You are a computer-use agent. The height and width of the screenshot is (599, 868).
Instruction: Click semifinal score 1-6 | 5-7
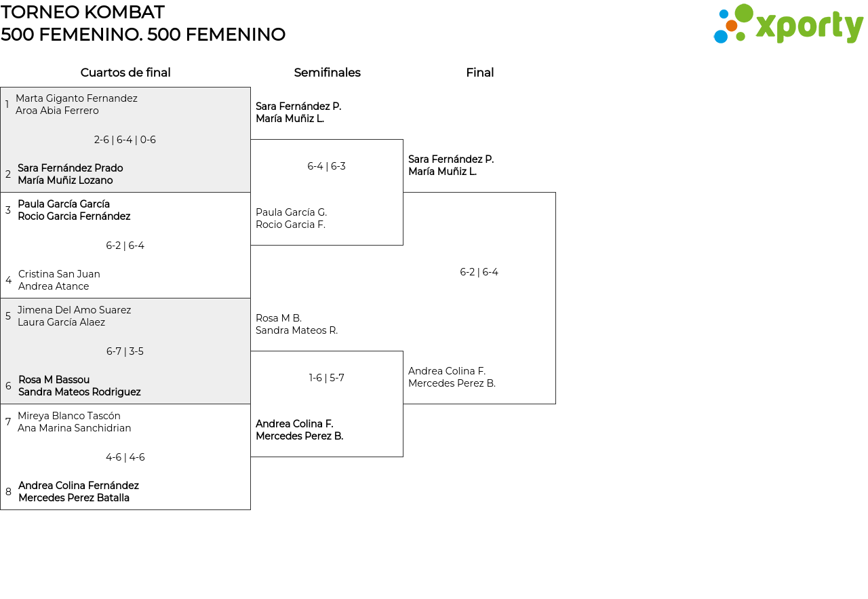coord(326,378)
